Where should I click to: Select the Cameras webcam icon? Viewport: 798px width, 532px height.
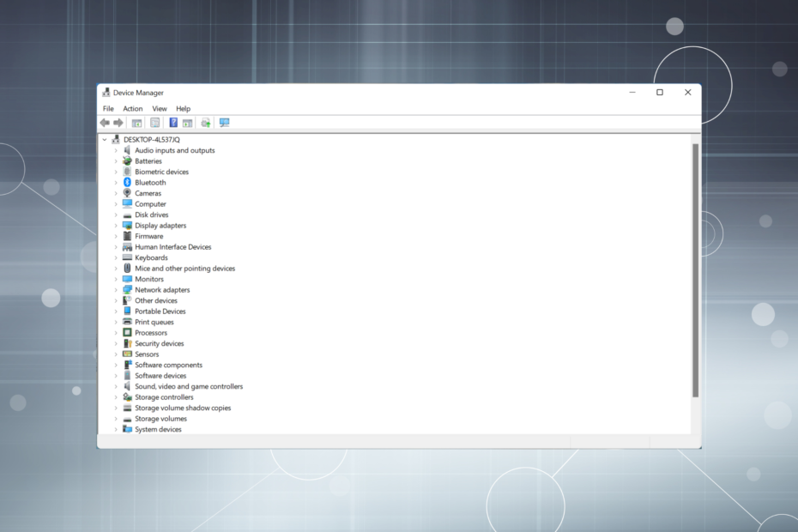(127, 193)
